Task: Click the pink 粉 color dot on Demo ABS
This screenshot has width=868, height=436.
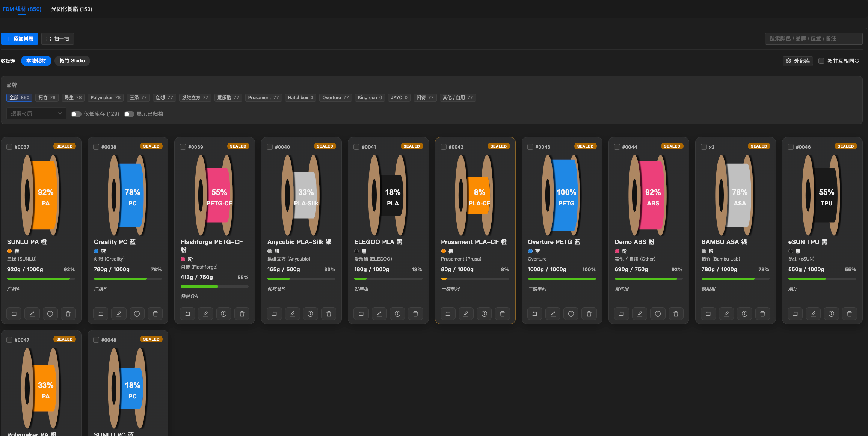Action: [617, 251]
